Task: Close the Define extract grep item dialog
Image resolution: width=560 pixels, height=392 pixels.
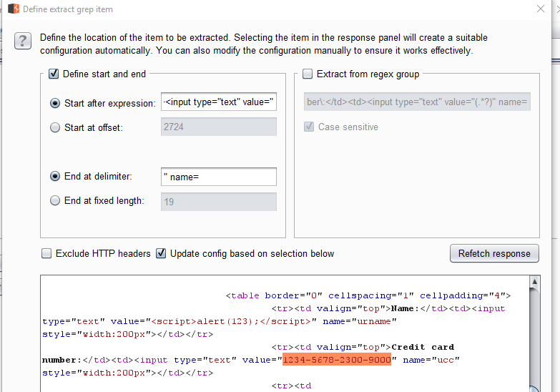Action: (x=541, y=9)
